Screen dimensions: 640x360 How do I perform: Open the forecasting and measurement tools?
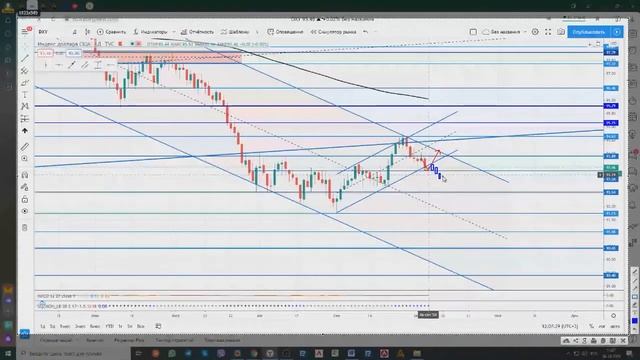point(25,119)
